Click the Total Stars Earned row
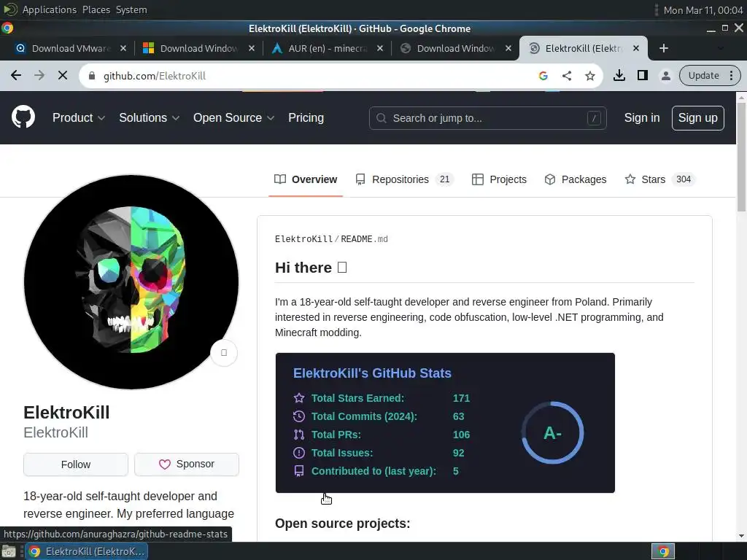This screenshot has height=560, width=747. point(382,398)
